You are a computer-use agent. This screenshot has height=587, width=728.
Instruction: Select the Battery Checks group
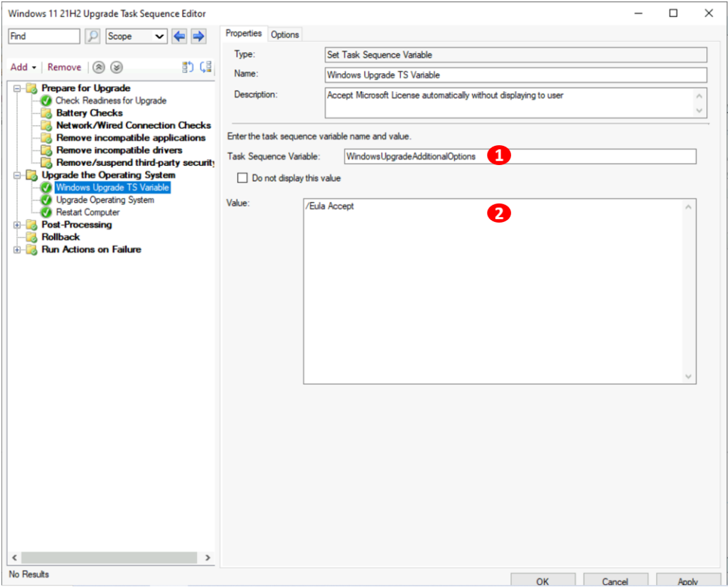coord(89,113)
